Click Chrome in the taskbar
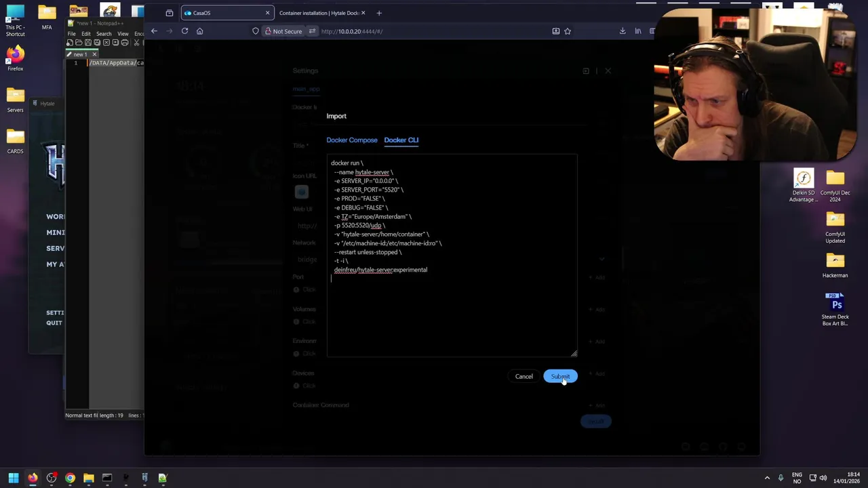The image size is (868, 488). pos(70,478)
